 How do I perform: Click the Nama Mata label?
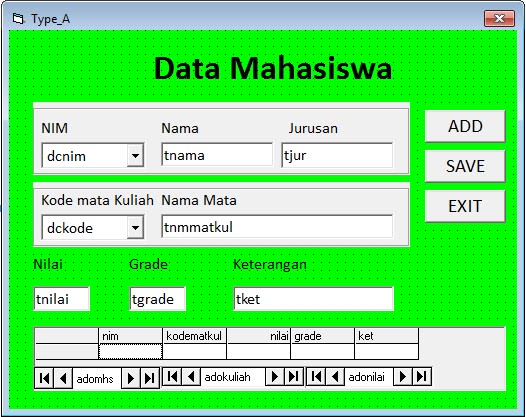point(199,200)
